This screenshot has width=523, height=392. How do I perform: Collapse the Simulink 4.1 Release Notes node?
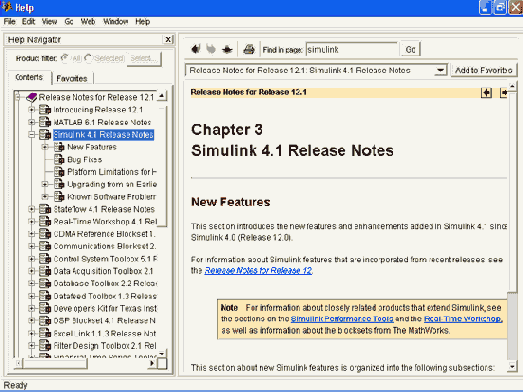31,135
